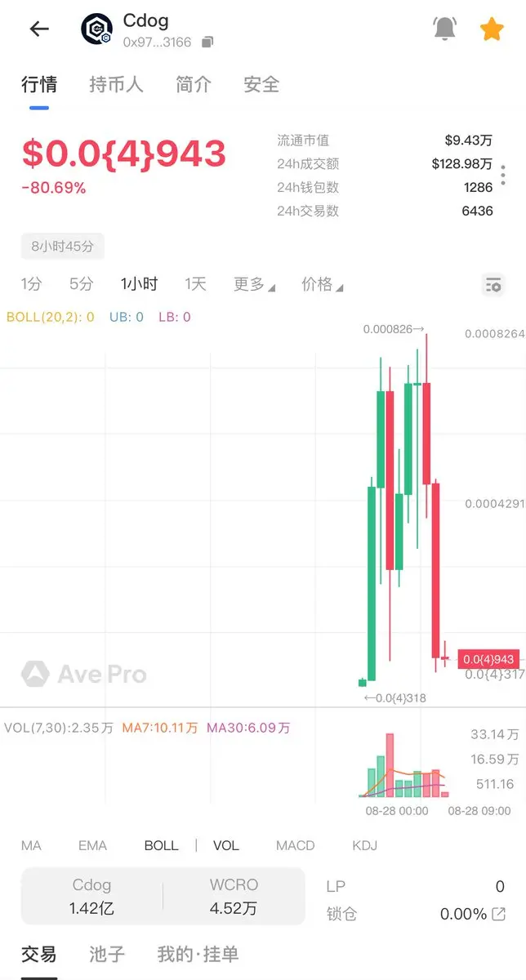
Task: Select the 5分 timeframe
Action: 82,284
